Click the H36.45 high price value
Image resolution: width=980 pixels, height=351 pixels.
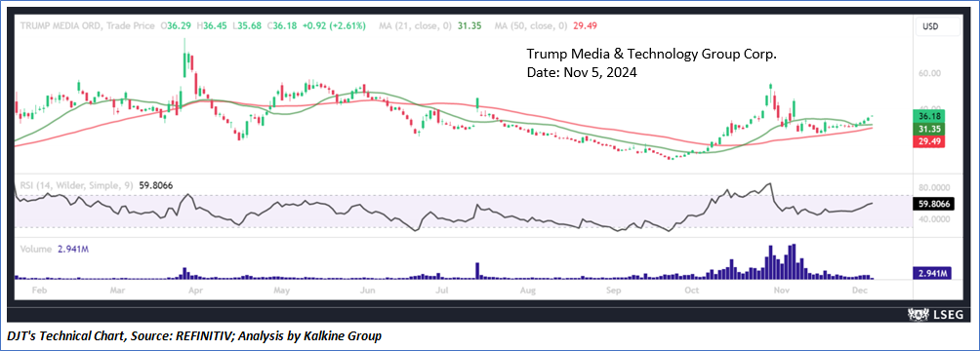tap(212, 26)
